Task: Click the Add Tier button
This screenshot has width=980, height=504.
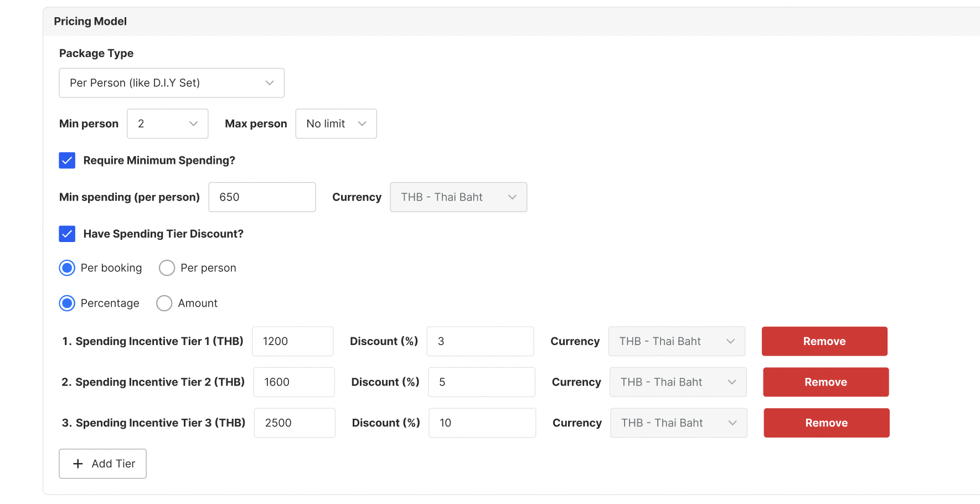Action: click(102, 464)
